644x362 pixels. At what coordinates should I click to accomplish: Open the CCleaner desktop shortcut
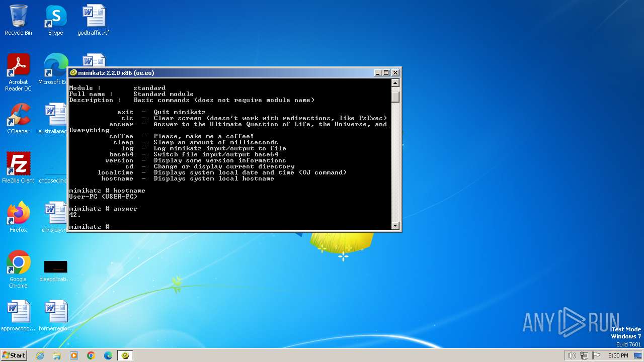pyautogui.click(x=18, y=119)
